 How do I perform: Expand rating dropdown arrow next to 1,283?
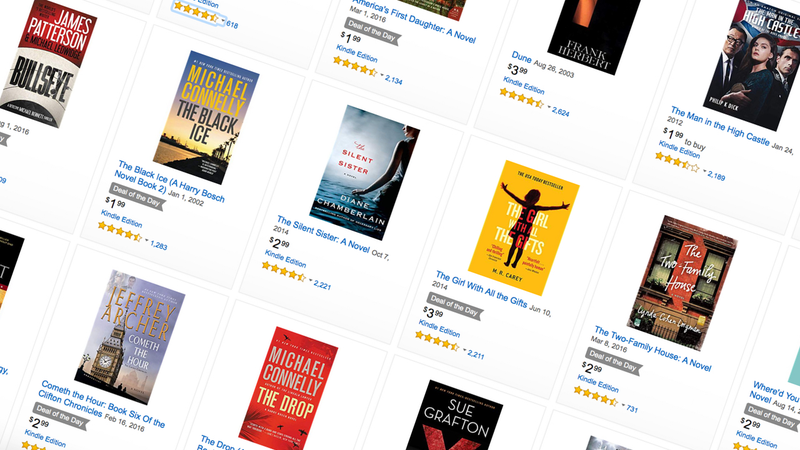pos(146,240)
